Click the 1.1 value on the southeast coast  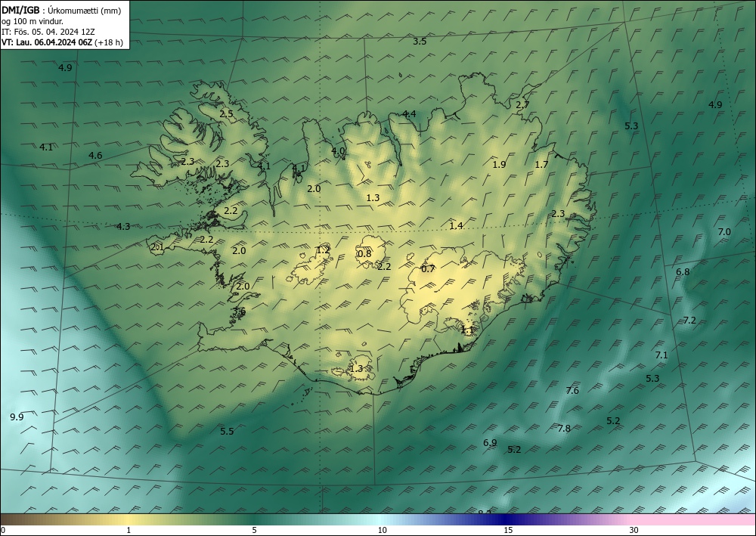click(x=468, y=330)
